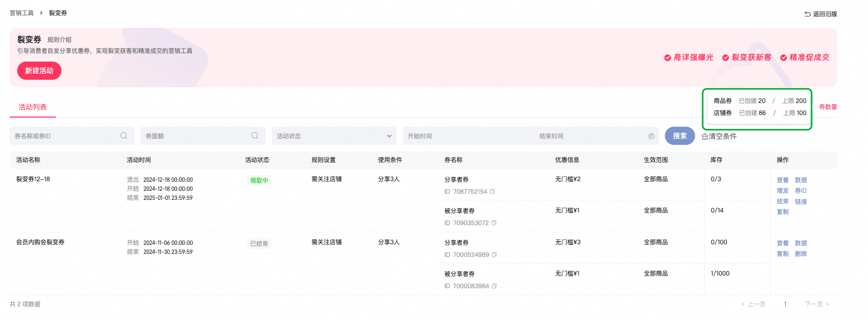Click 无门槛¥3 discount cell
The width and height of the screenshot is (868, 320).
pyautogui.click(x=568, y=242)
